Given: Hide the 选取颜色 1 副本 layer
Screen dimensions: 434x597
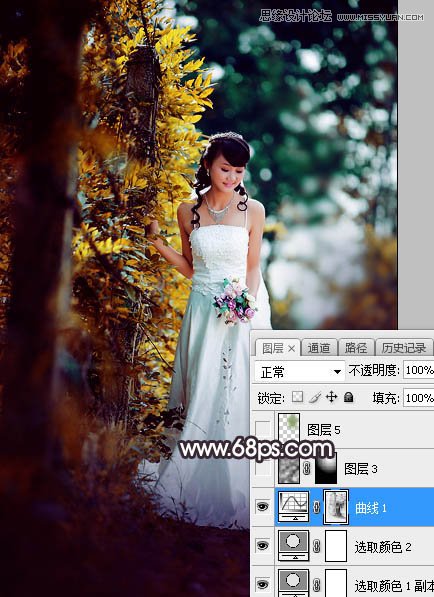Looking at the screenshot, I should tap(263, 584).
